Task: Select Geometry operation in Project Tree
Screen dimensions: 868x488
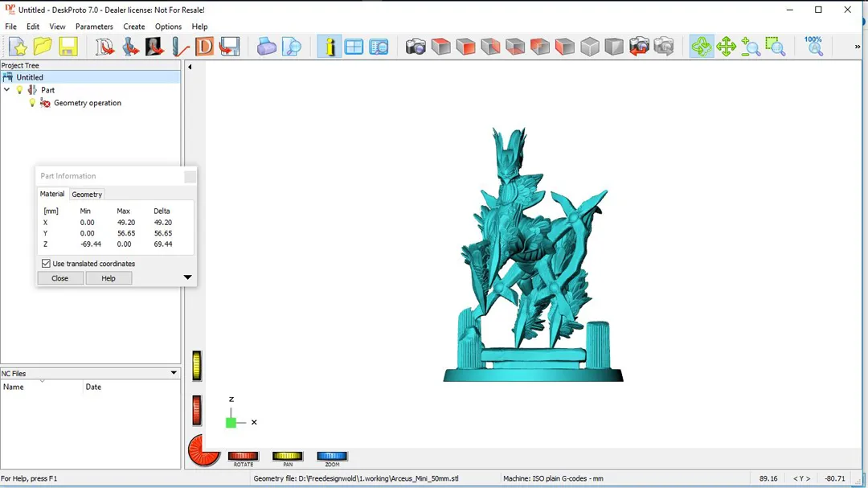Action: (x=88, y=102)
